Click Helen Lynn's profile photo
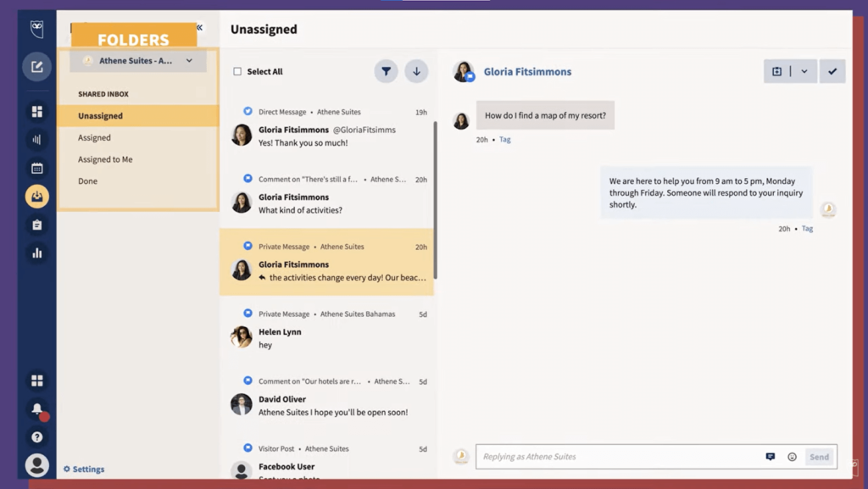Viewport: 868px width, 489px height. click(242, 337)
